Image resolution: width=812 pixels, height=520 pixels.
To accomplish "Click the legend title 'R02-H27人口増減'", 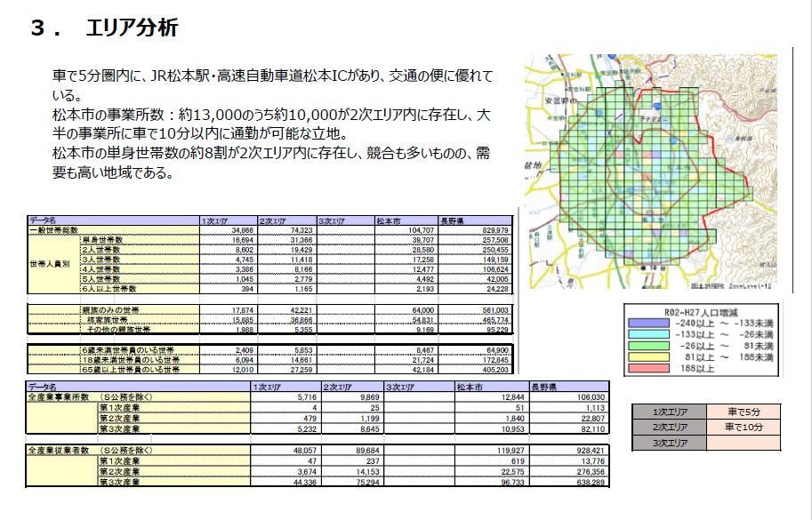I will [701, 312].
